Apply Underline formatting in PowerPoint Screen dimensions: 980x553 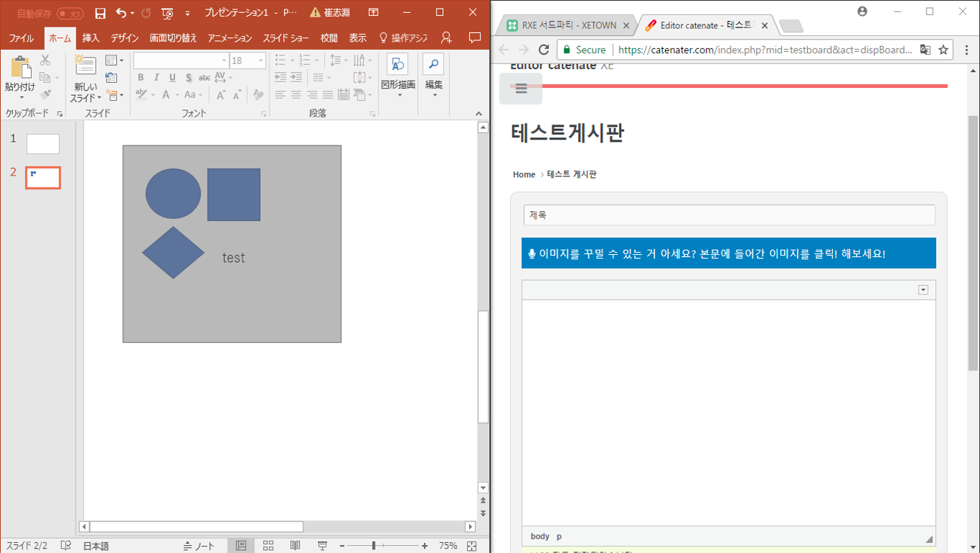click(172, 78)
